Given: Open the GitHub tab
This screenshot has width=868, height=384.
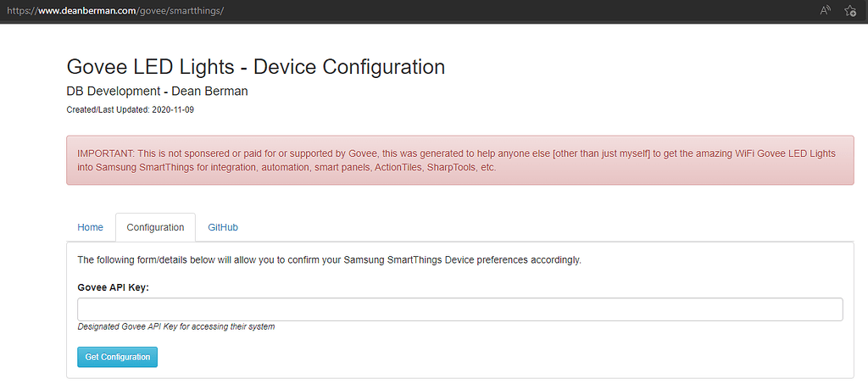Looking at the screenshot, I should pyautogui.click(x=223, y=227).
